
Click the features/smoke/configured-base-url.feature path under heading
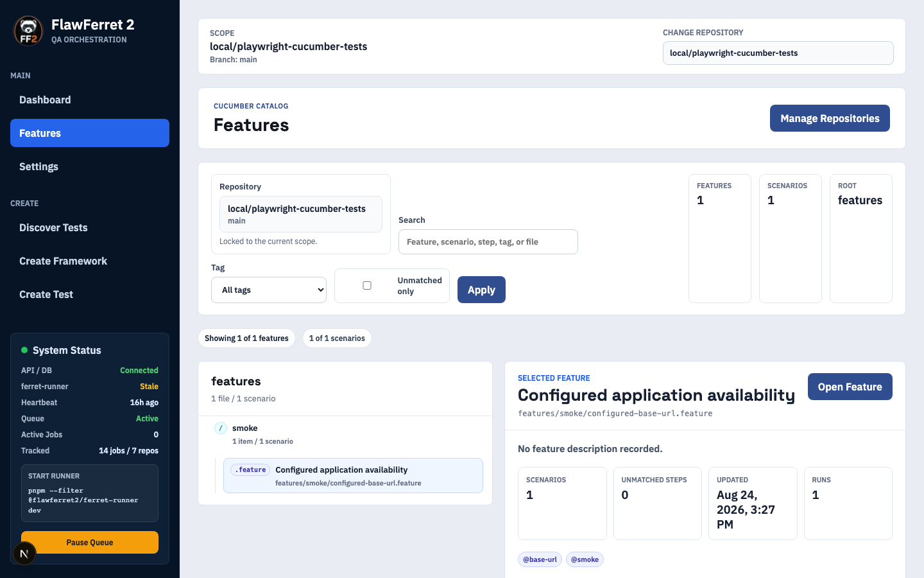(615, 414)
